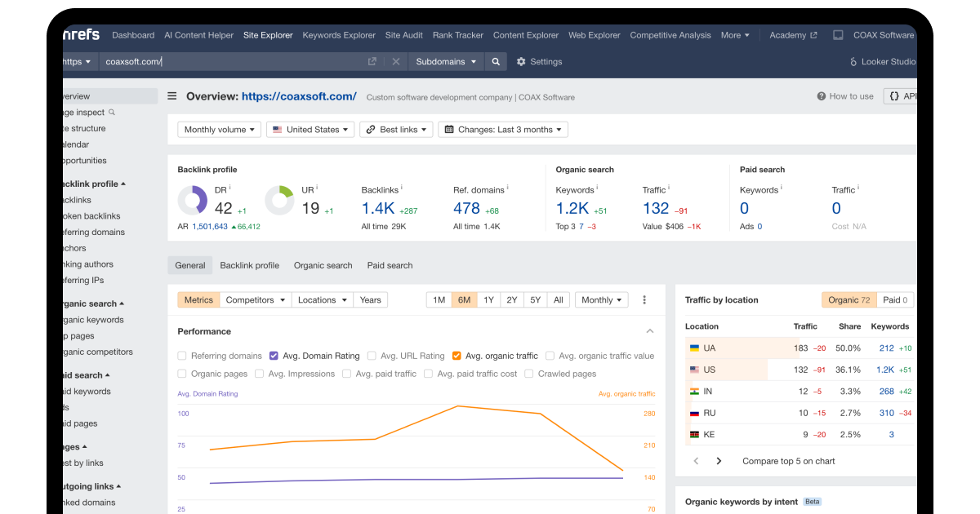This screenshot has width=980, height=514.
Task: Open Keywords Explorer in top menu
Action: [339, 35]
